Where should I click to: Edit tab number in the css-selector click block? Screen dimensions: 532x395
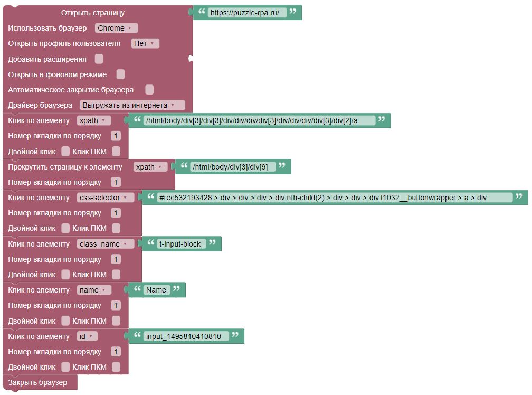116,213
